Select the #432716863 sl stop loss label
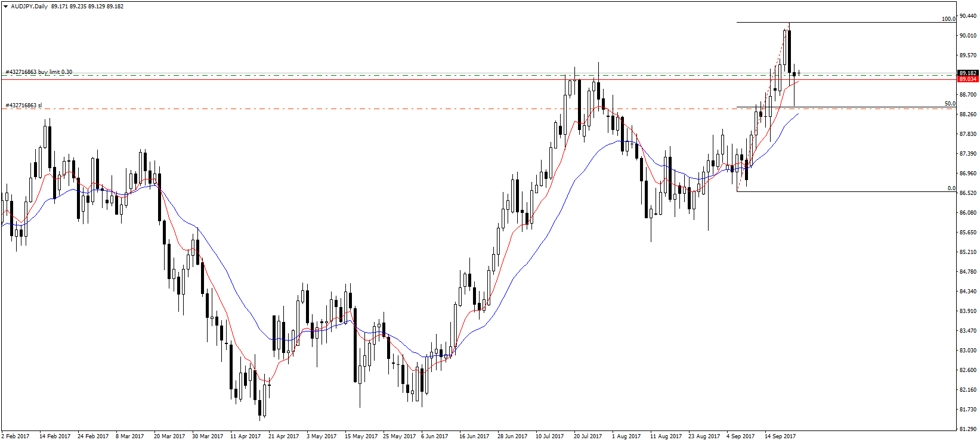The height and width of the screenshot is (443, 980). click(24, 106)
